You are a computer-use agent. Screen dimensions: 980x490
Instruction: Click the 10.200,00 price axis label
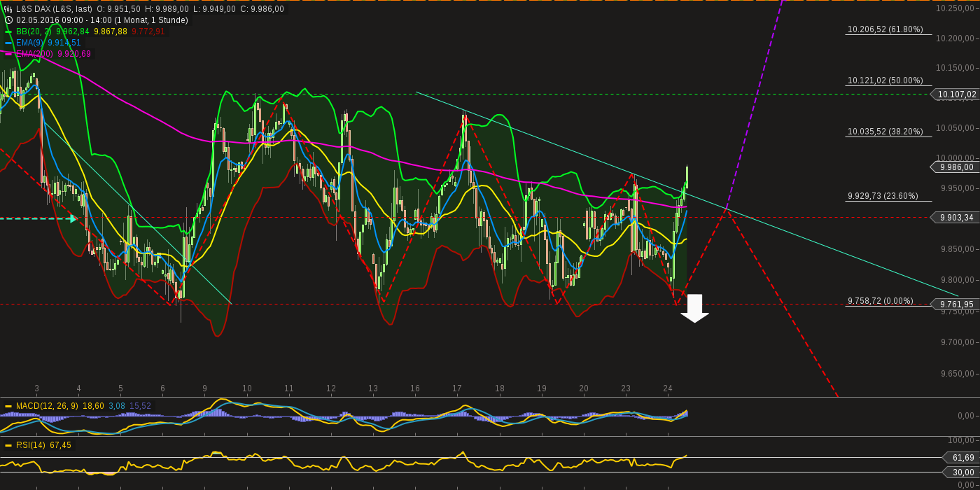point(956,38)
